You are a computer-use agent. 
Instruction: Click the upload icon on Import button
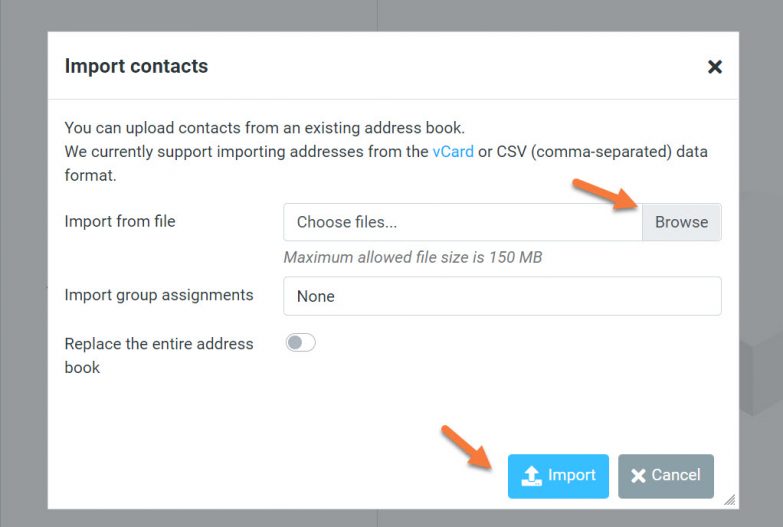pos(532,476)
